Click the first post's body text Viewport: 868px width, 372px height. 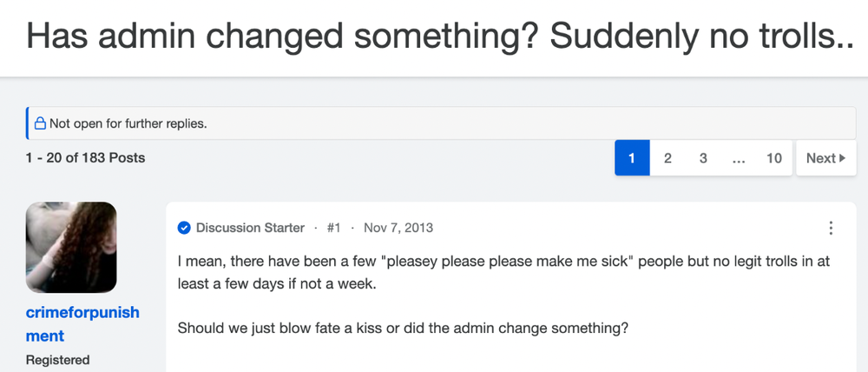[x=503, y=295]
